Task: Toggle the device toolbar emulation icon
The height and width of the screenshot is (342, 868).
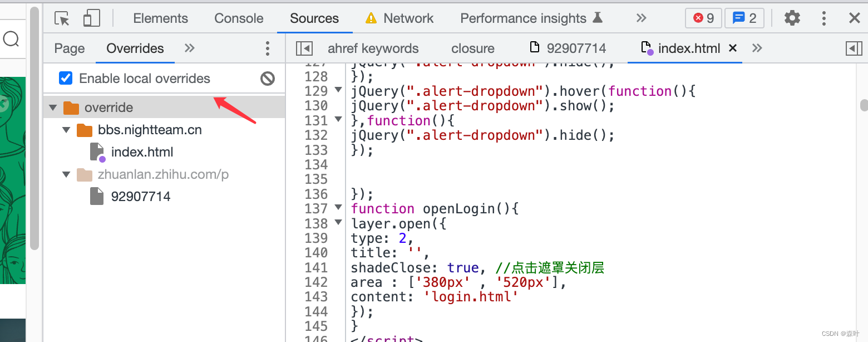Action: click(x=91, y=18)
